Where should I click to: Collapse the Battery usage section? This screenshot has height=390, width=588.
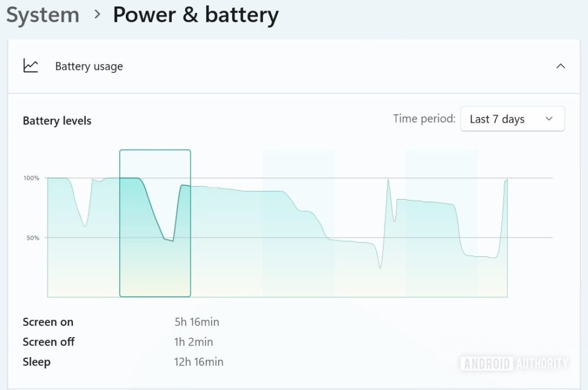pyautogui.click(x=560, y=66)
